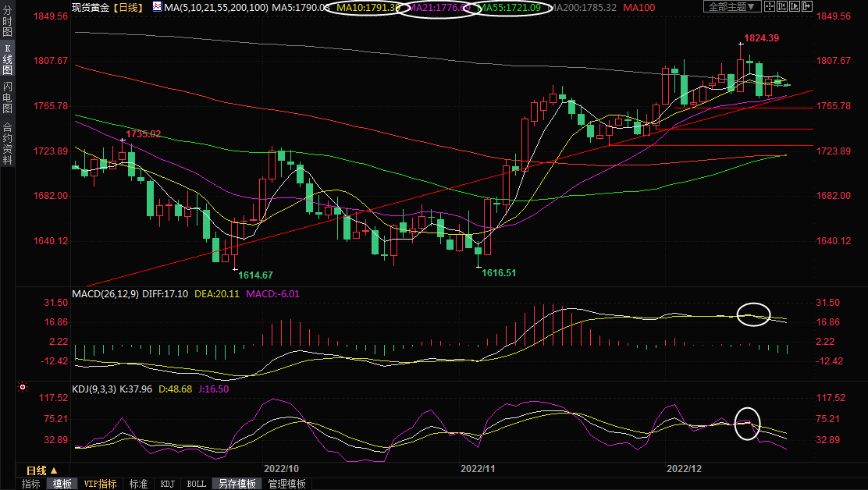Apply the 标准 template
The image size is (868, 490).
[138, 484]
